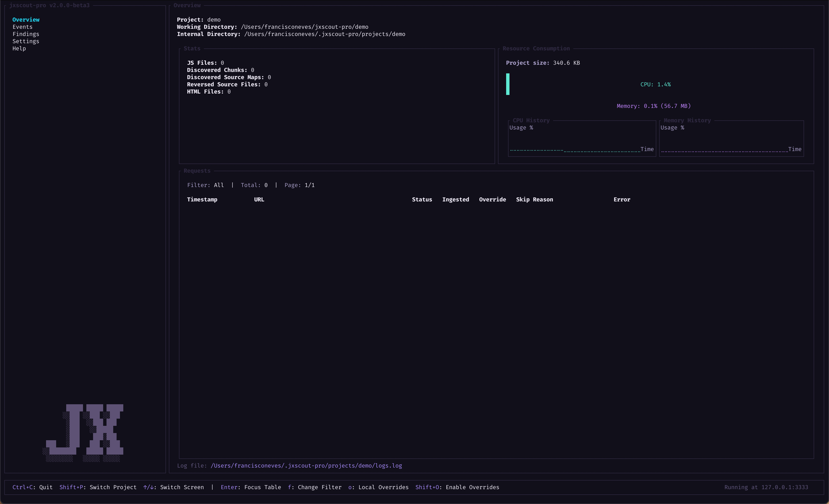Click the Requests panel title

197,171
